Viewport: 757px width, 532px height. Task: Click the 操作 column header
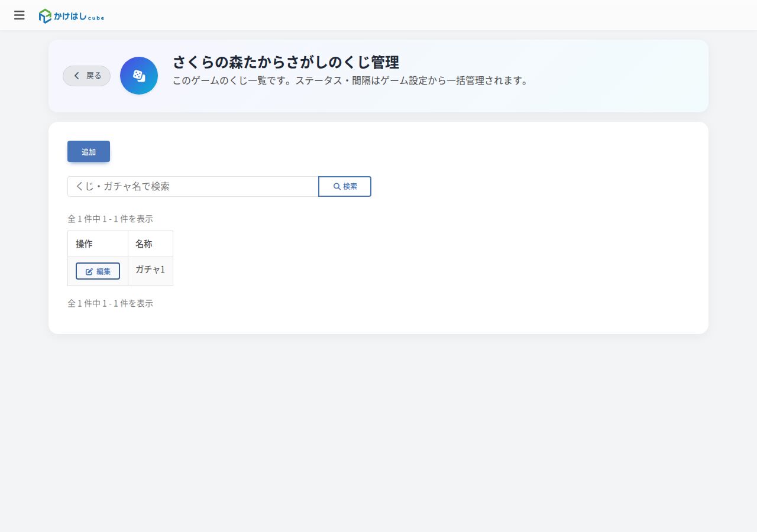98,244
